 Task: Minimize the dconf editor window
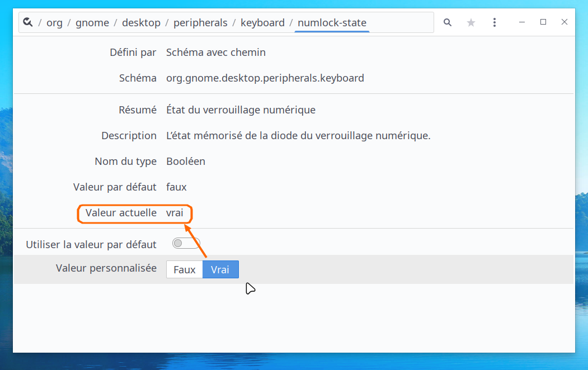tap(523, 22)
